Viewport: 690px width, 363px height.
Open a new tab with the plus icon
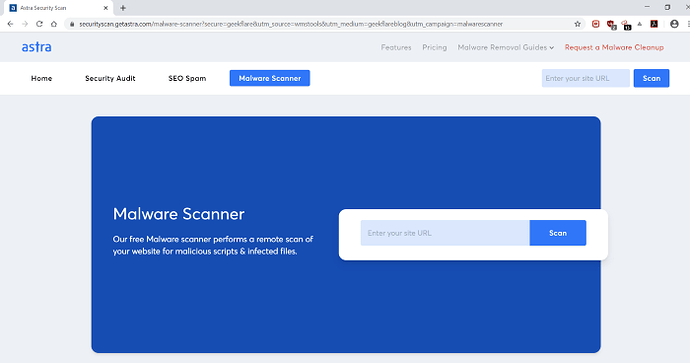click(123, 8)
